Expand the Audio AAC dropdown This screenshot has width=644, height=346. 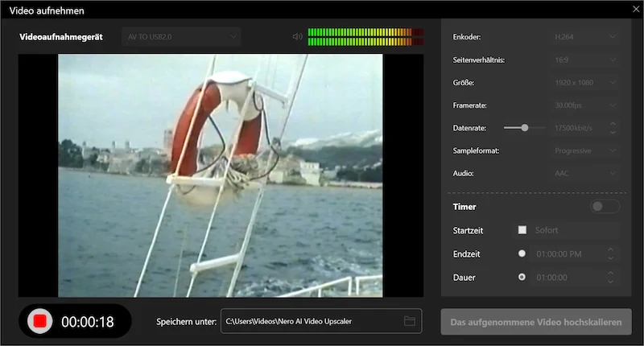click(x=585, y=173)
